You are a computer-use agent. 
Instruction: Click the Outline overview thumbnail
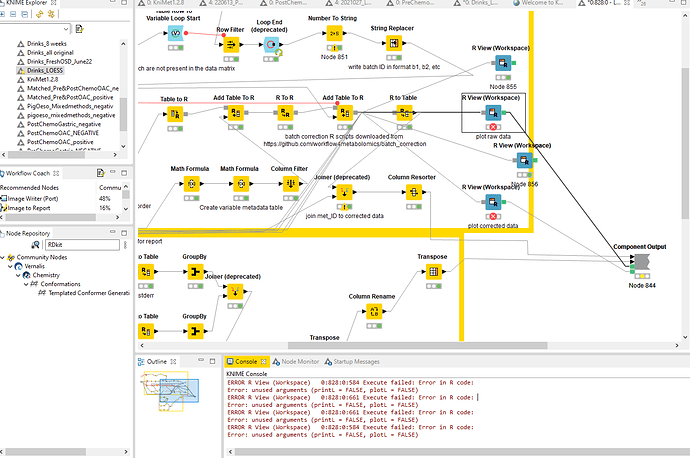(170, 391)
